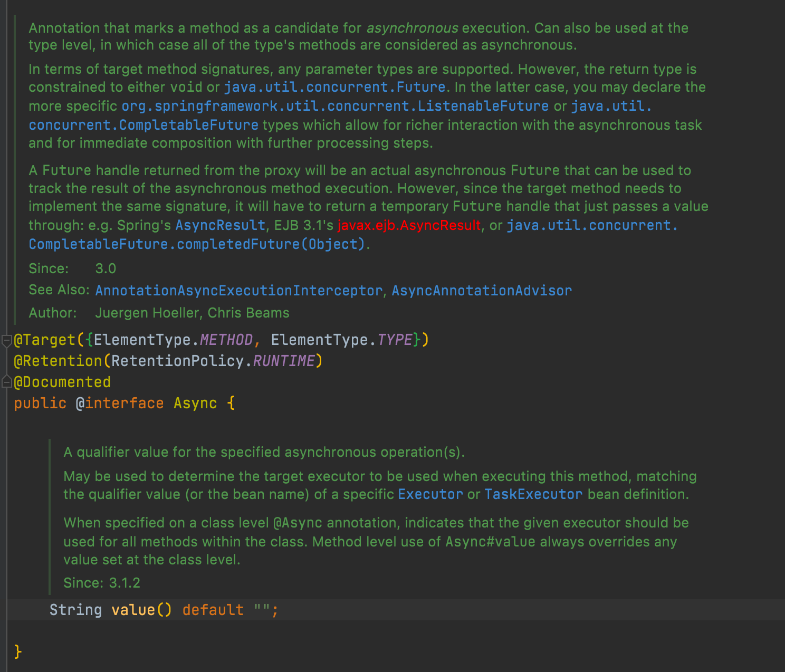Click the RetentionPolicy class name
Viewport: 785px width, 672px height.
(x=178, y=361)
